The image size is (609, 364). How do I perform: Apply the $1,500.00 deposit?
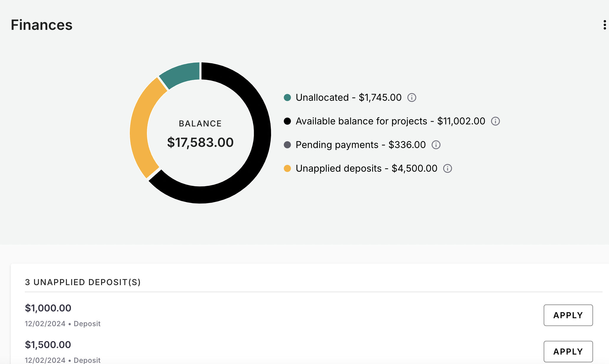(x=568, y=351)
